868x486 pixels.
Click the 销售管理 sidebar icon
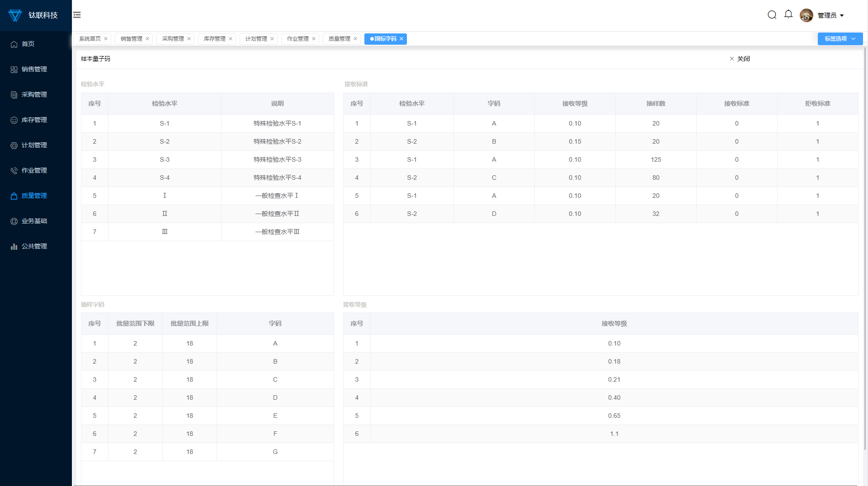[x=14, y=70]
